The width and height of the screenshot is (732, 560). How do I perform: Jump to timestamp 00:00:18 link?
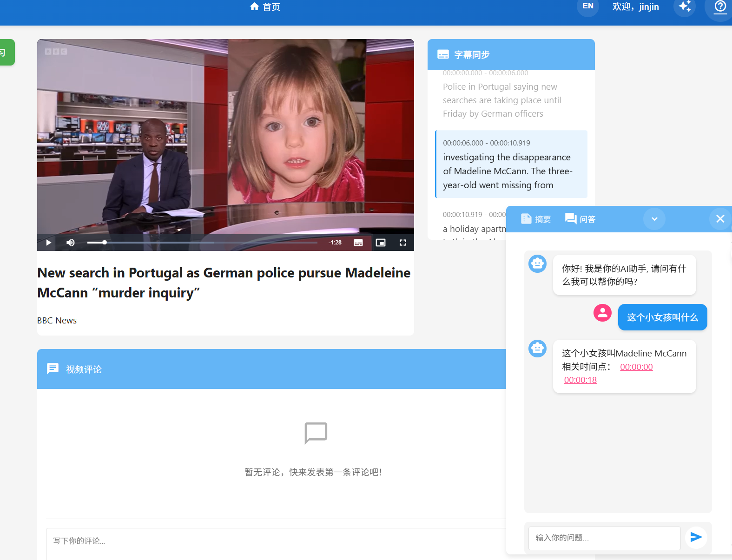(x=580, y=380)
